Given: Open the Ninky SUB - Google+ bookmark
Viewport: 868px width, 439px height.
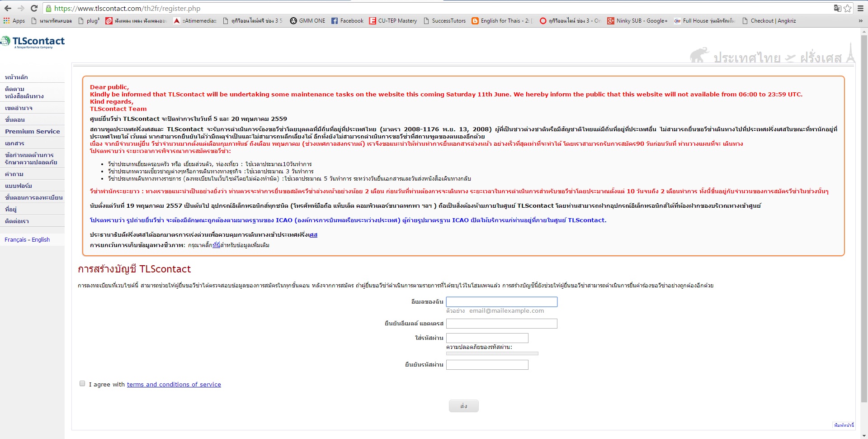Looking at the screenshot, I should 637,21.
